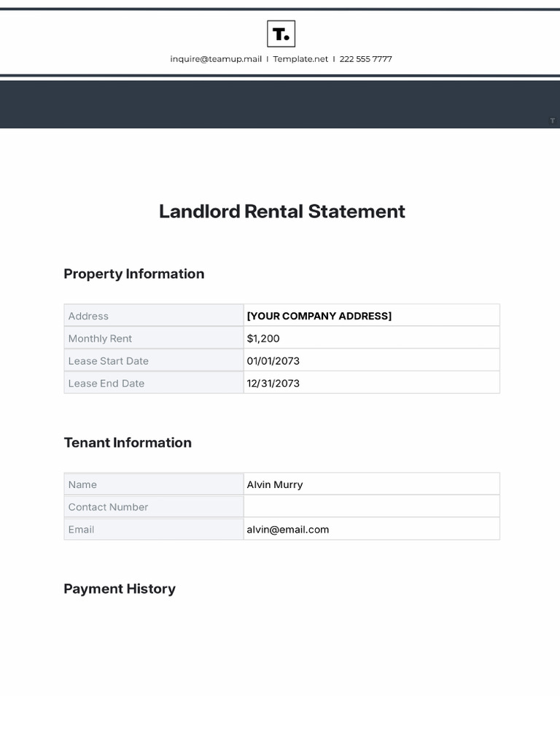Click the Monthly Rent row label
The width and height of the screenshot is (560, 747).
click(100, 338)
